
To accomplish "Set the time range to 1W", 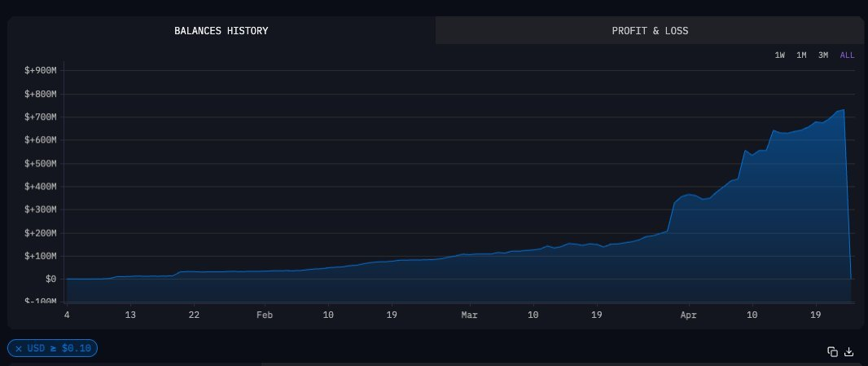I will [779, 55].
